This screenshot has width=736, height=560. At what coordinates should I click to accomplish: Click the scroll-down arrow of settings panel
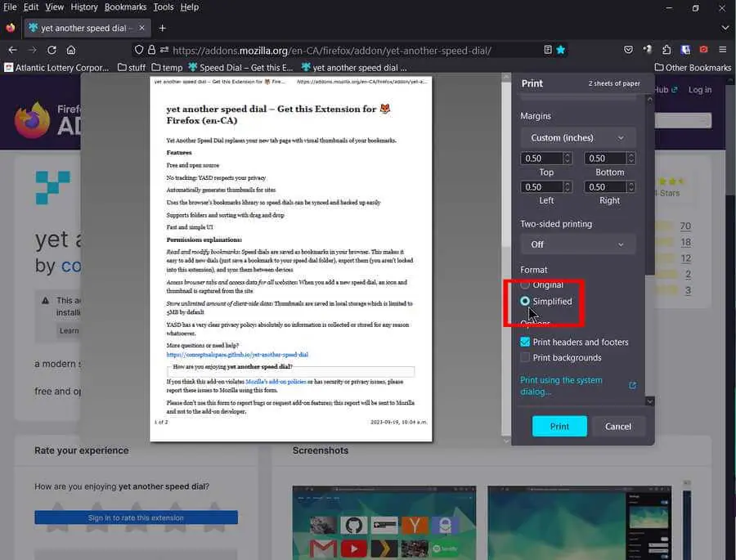click(649, 401)
